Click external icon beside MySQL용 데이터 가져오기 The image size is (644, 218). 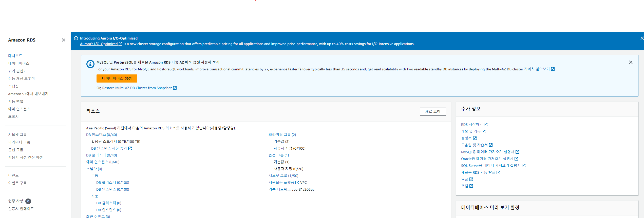(517, 152)
